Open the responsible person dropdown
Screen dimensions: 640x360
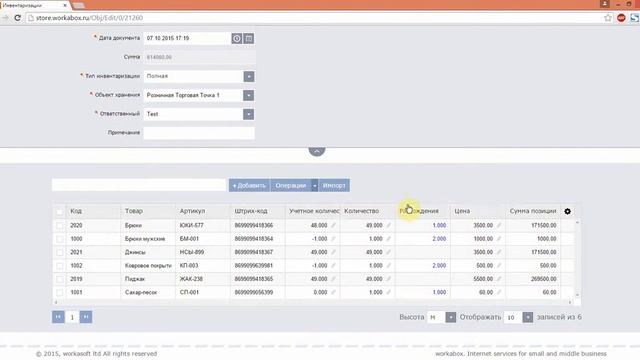249,114
